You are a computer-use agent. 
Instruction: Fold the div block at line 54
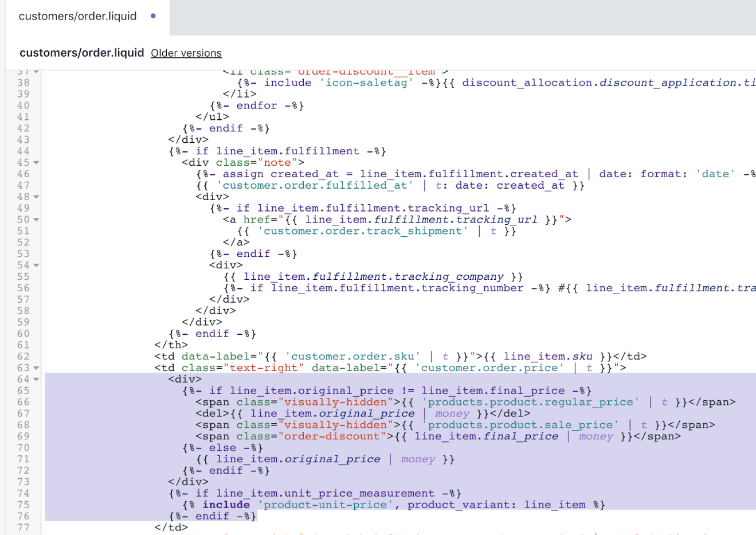coord(36,265)
